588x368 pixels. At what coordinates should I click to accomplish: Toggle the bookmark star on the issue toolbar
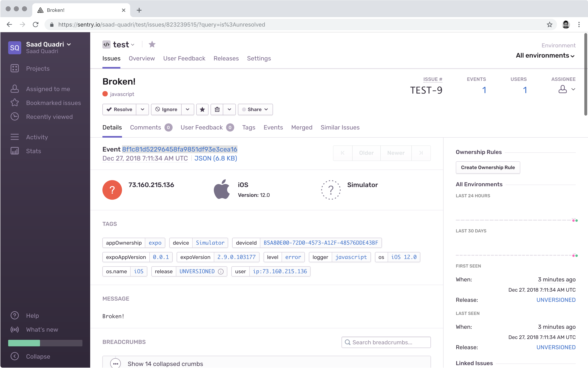[x=202, y=109]
